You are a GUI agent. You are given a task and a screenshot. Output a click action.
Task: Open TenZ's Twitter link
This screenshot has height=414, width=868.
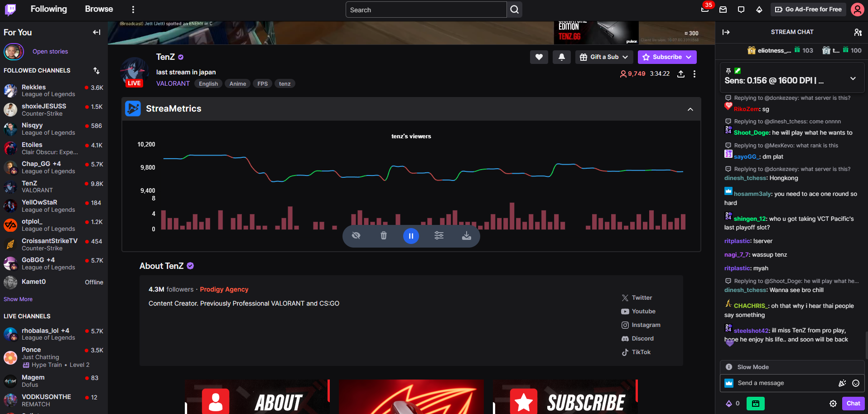click(x=637, y=298)
